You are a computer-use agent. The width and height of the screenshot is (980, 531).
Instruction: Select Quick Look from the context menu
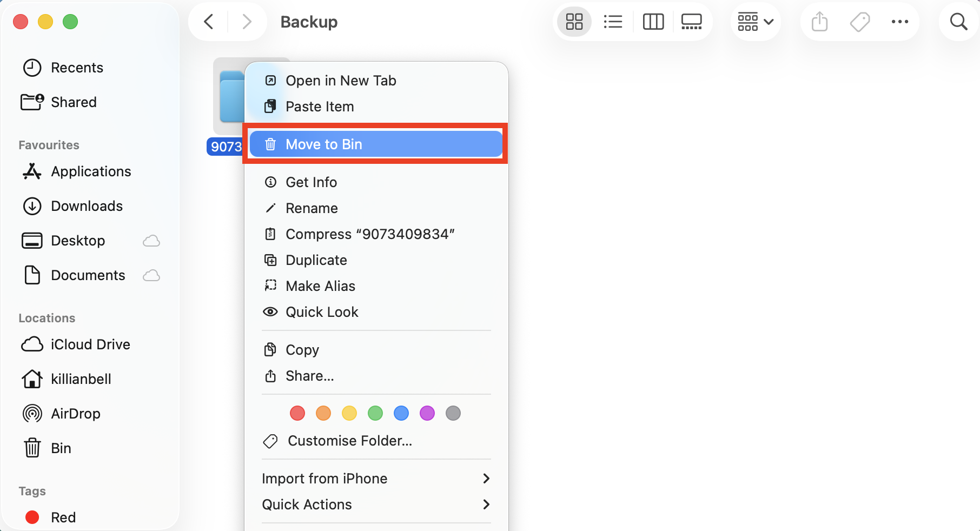[322, 311]
